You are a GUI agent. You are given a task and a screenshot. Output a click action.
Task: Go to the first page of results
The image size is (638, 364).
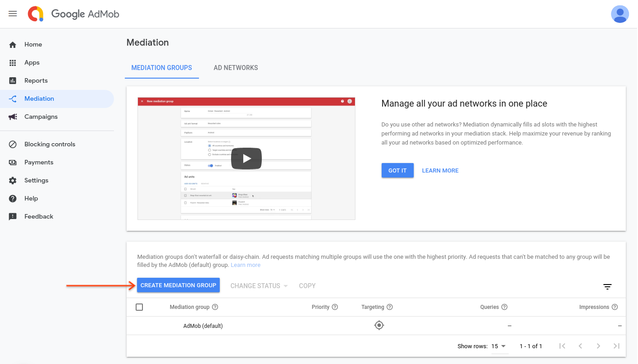562,346
